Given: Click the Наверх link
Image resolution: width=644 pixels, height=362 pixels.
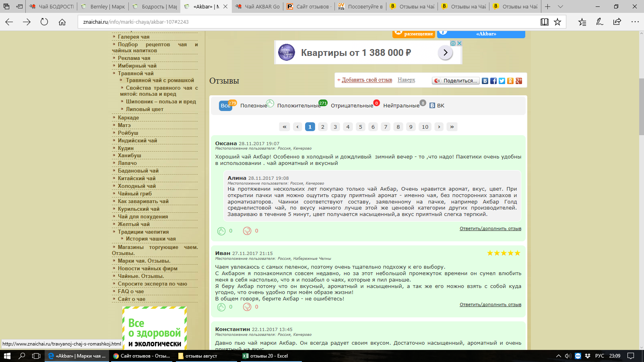Looking at the screenshot, I should click(x=406, y=80).
